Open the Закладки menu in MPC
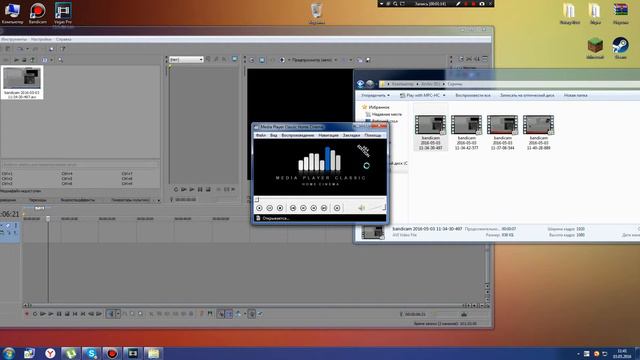This screenshot has height=360, width=640. (x=351, y=135)
